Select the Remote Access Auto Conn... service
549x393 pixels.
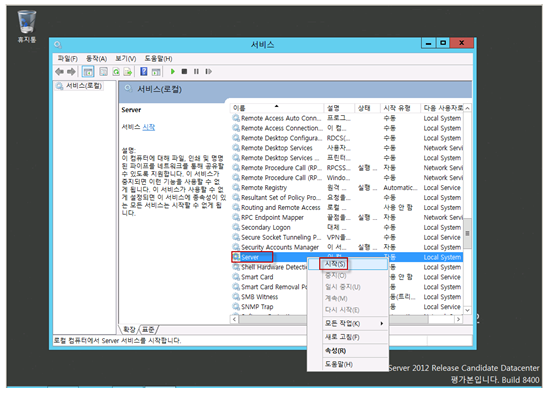347,118
